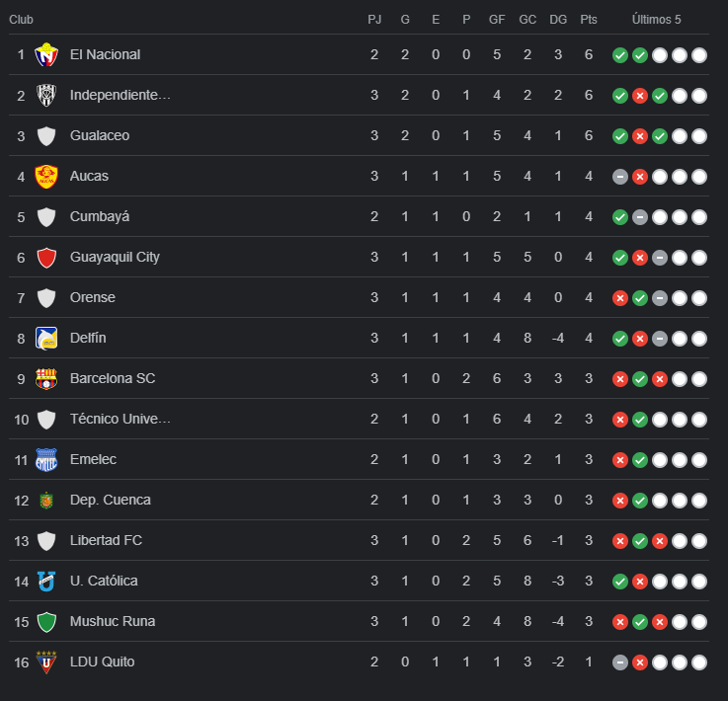Click the red Guayaquil City shield icon
Screen dimensions: 728x701
[x=45, y=258]
